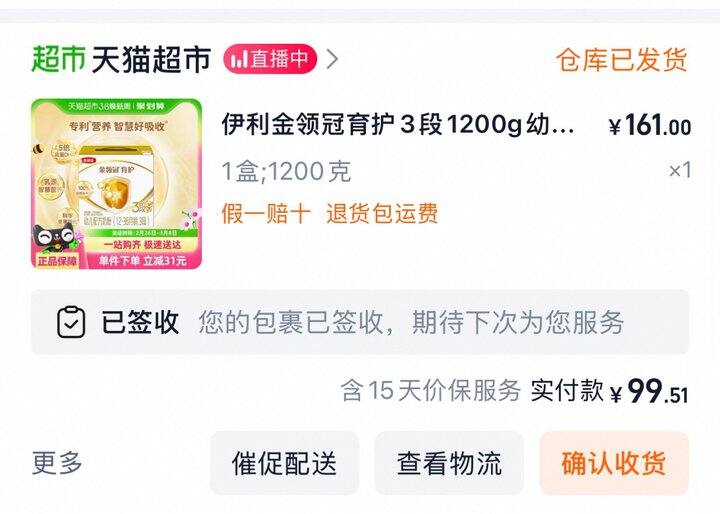The width and height of the screenshot is (720, 514).
Task: Click the 催促配送 button
Action: (284, 463)
